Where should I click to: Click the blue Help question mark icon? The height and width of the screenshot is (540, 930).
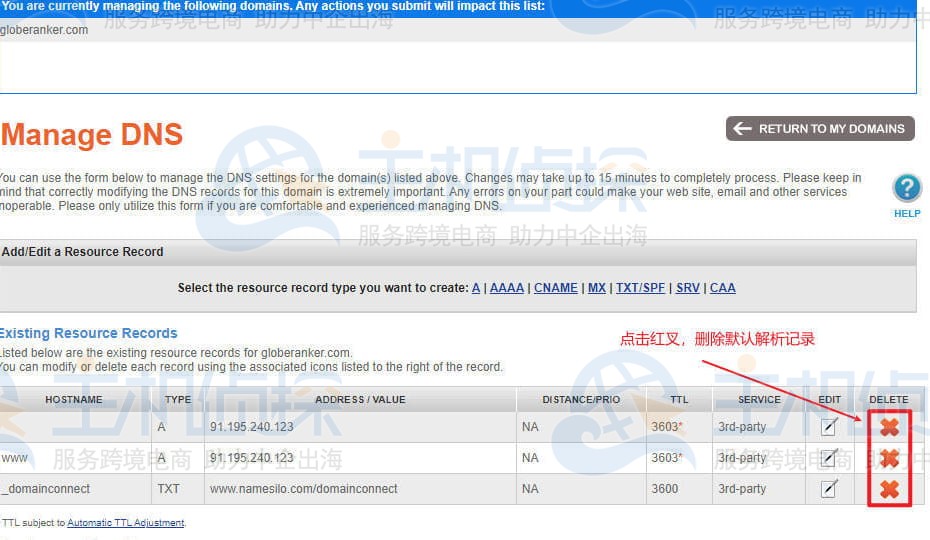point(907,189)
